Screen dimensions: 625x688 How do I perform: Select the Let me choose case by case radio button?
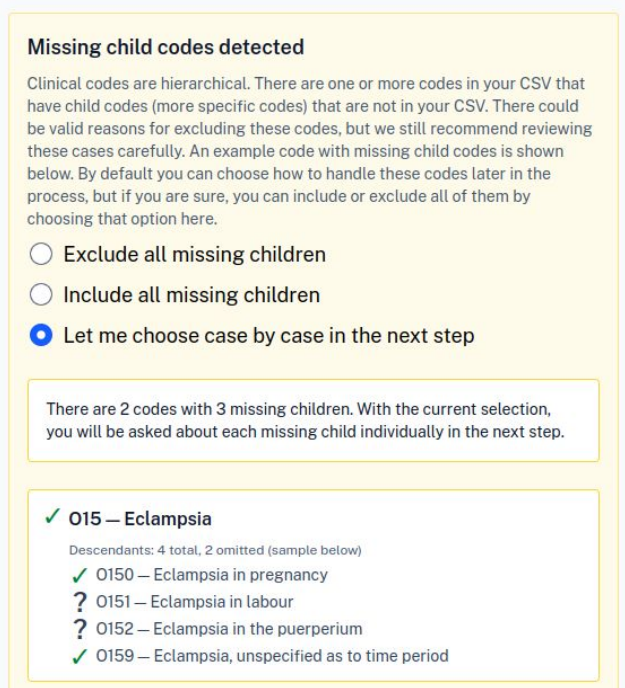coord(41,335)
